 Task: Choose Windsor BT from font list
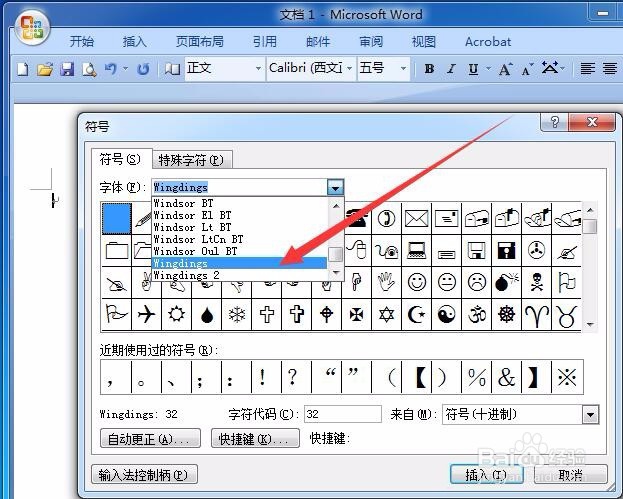[x=239, y=203]
